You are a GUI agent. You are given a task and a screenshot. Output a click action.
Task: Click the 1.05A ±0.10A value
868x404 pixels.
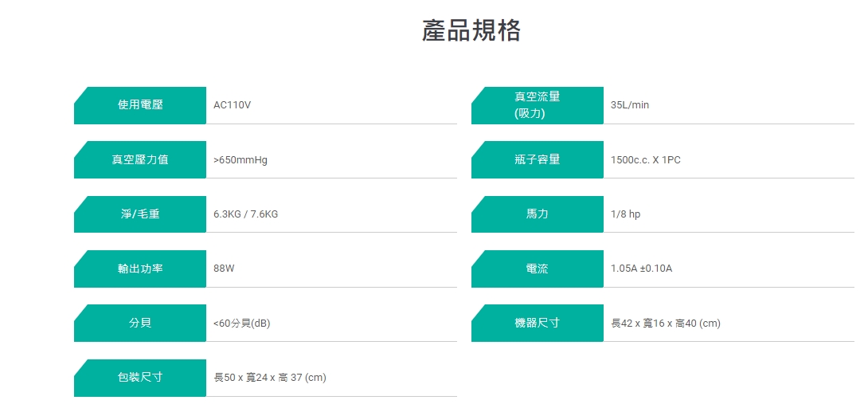[642, 269]
